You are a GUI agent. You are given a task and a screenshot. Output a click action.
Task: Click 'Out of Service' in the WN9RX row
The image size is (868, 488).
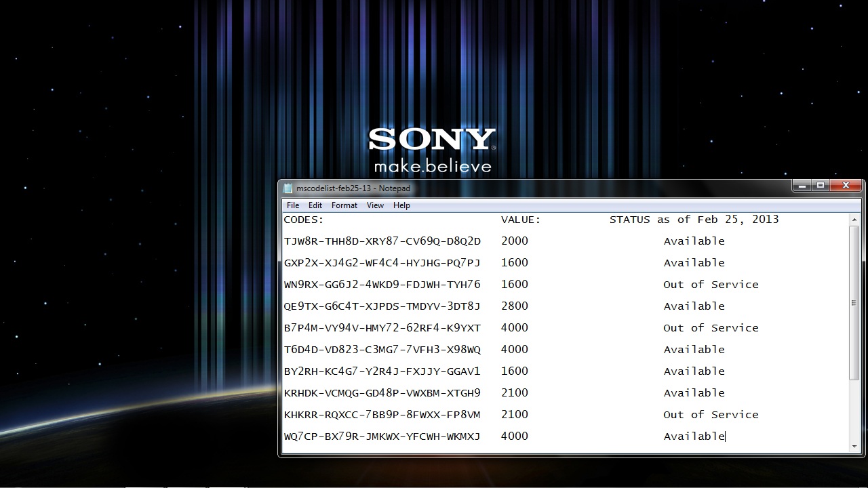[x=711, y=285]
